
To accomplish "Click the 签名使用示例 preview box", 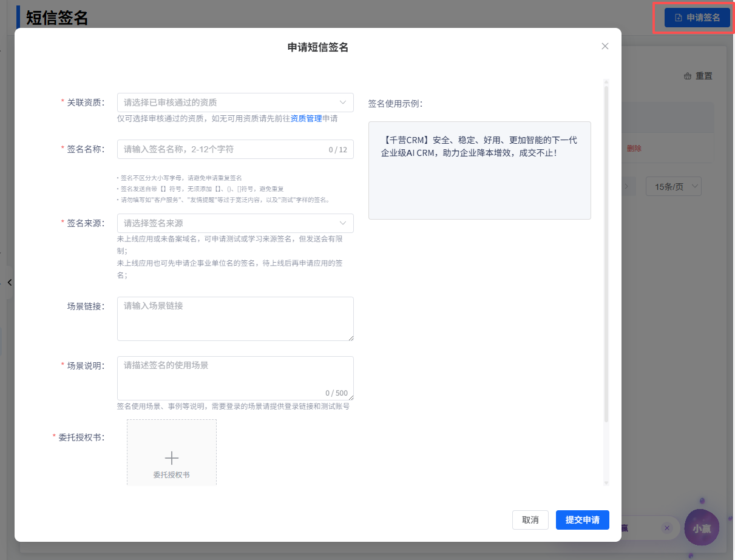I will pos(479,170).
